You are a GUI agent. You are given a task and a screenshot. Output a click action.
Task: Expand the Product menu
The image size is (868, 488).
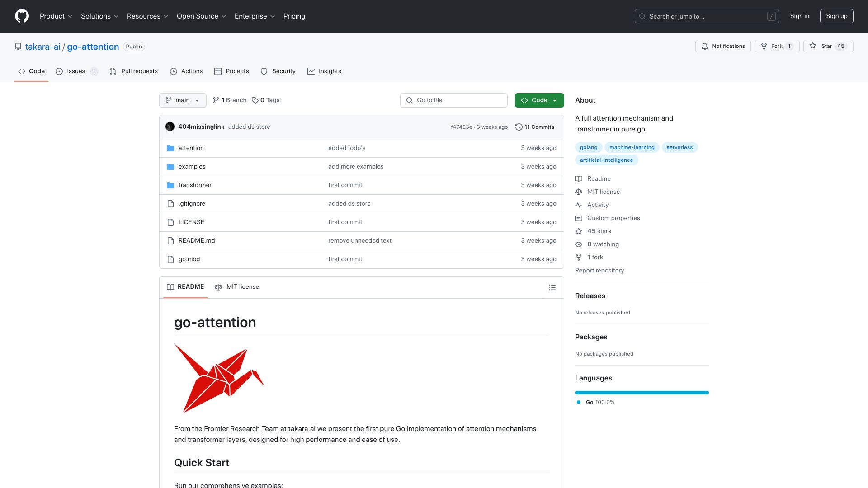click(56, 16)
